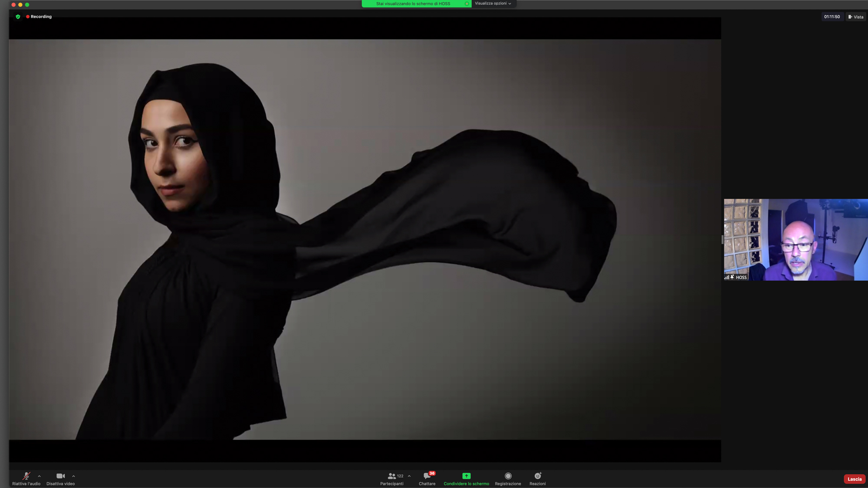Viewport: 868px width, 488px height.
Task: Leave the meeting with Lascia button
Action: (854, 479)
